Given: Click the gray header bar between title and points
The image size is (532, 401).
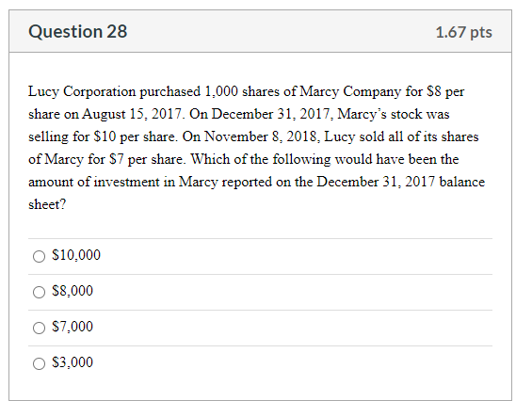Looking at the screenshot, I should pos(282,32).
